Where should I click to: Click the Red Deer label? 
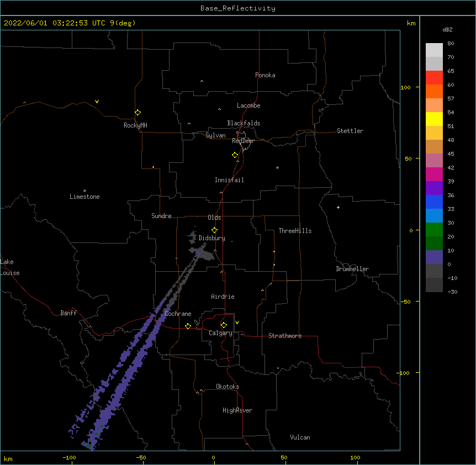243,141
